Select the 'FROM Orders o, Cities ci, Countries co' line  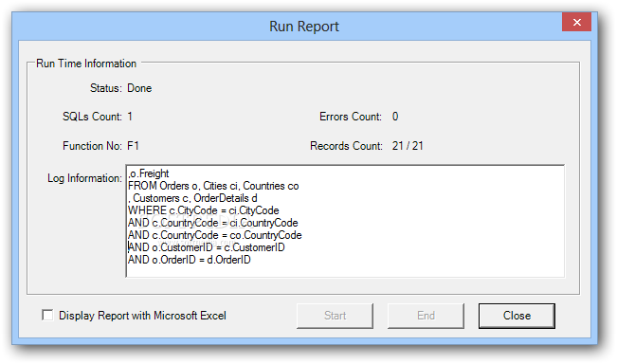point(213,186)
